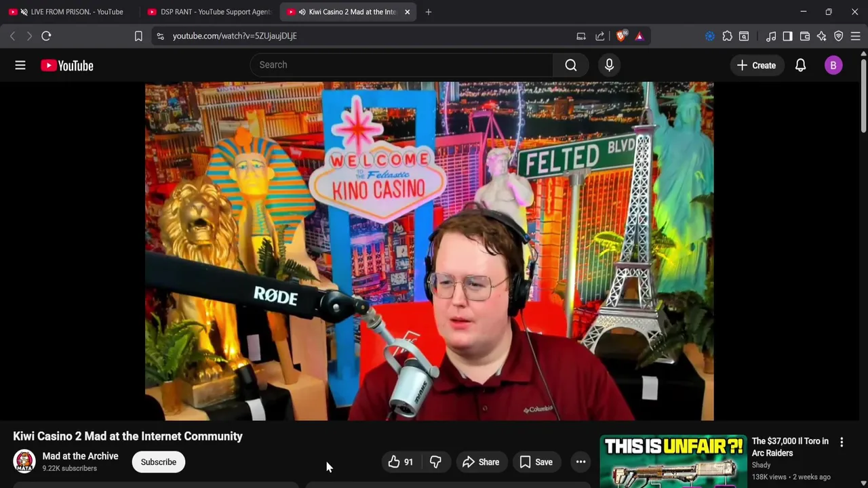Click the search magnifier button

[x=571, y=65]
